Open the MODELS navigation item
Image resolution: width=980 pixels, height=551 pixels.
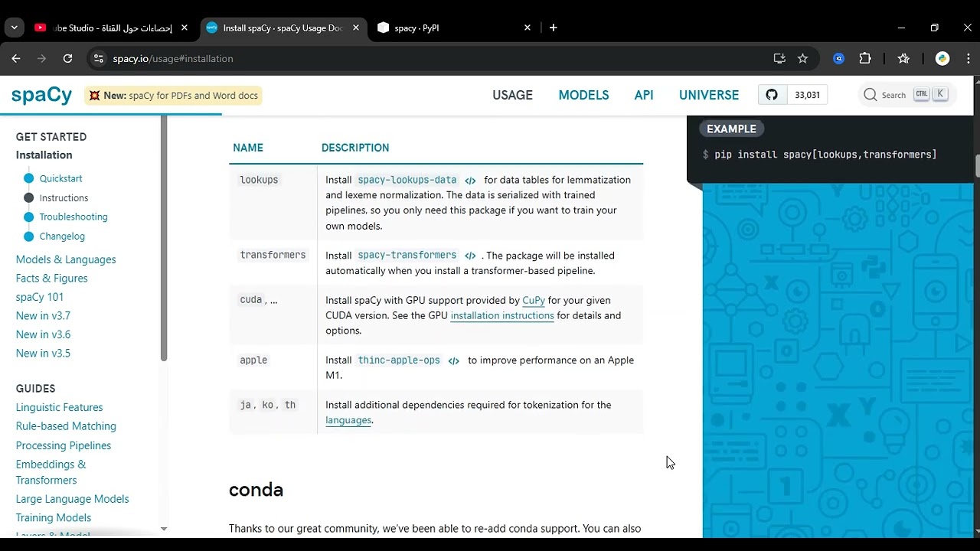point(583,96)
